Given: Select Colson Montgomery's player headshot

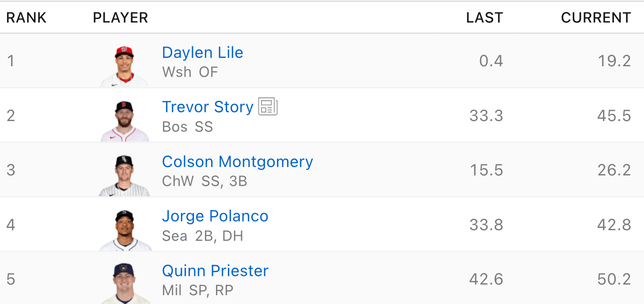Looking at the screenshot, I should (124, 175).
